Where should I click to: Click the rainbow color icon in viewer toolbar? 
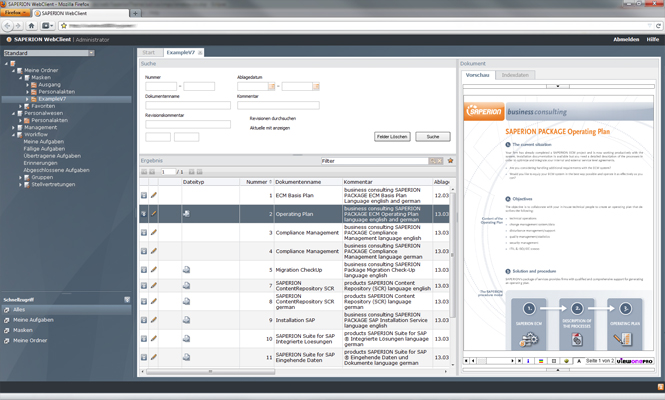(x=541, y=361)
